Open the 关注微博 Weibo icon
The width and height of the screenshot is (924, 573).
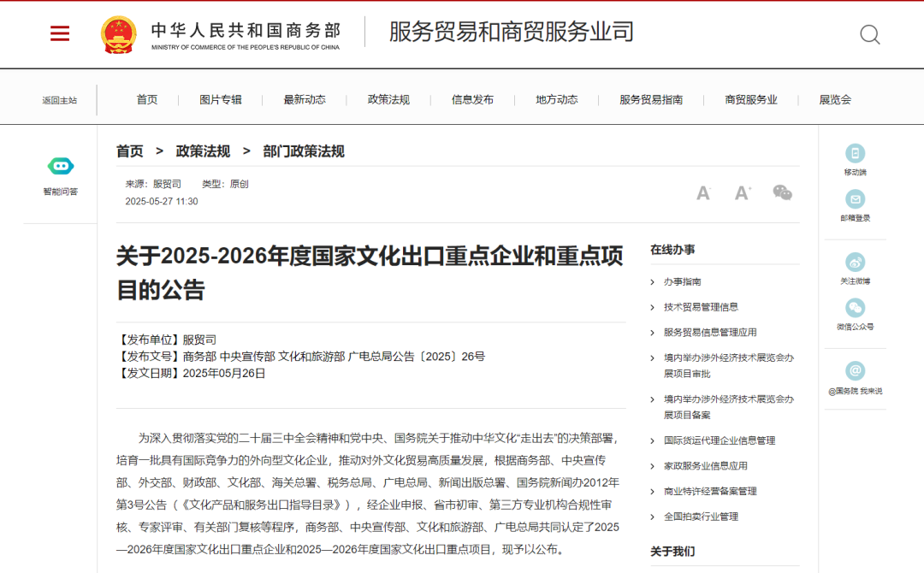pos(855,263)
